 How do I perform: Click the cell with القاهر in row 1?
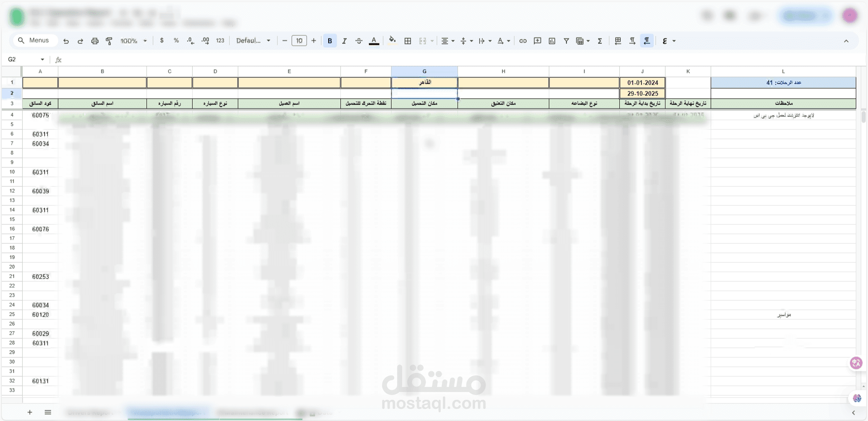point(425,82)
